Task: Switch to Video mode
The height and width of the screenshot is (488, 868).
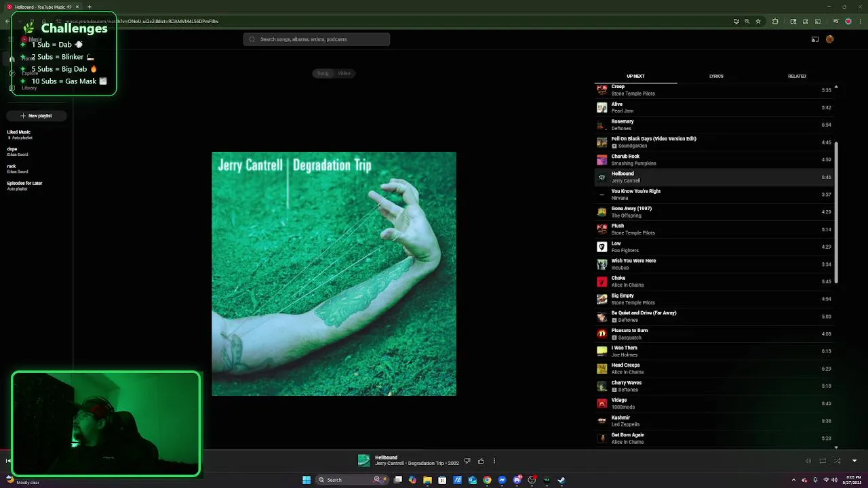Action: coord(344,73)
